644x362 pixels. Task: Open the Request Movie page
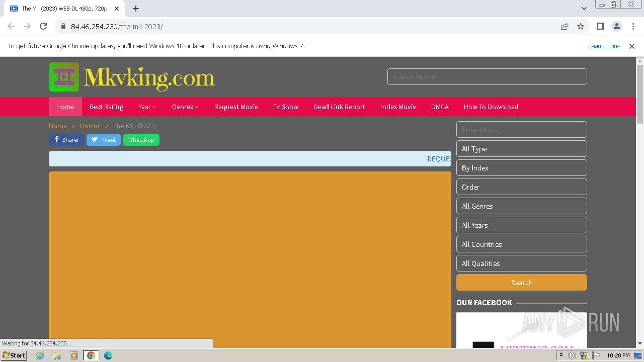[236, 107]
